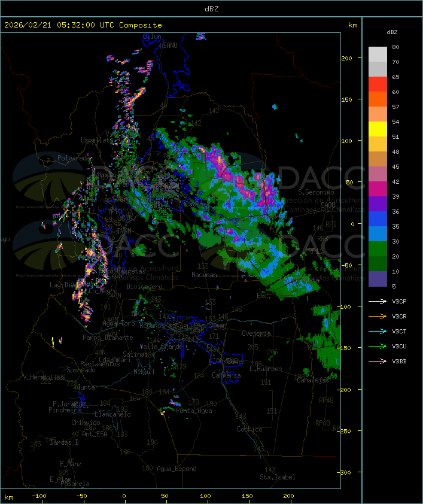The height and width of the screenshot is (504, 423).
Task: Pick the dark green 10-20 dBZ swatch
Action: [x=378, y=263]
